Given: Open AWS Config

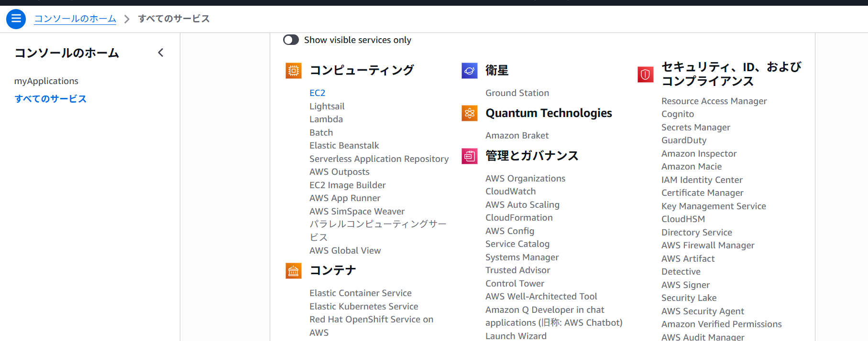Looking at the screenshot, I should (x=510, y=231).
